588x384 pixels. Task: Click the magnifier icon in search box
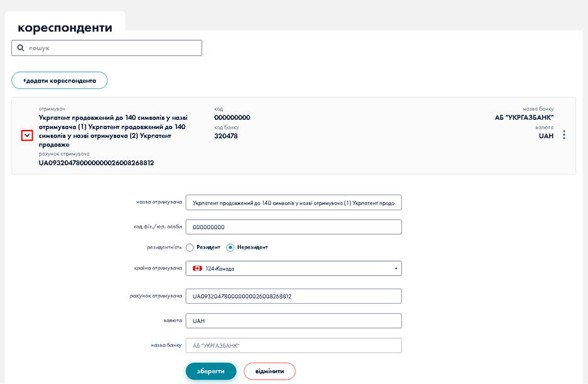click(21, 48)
